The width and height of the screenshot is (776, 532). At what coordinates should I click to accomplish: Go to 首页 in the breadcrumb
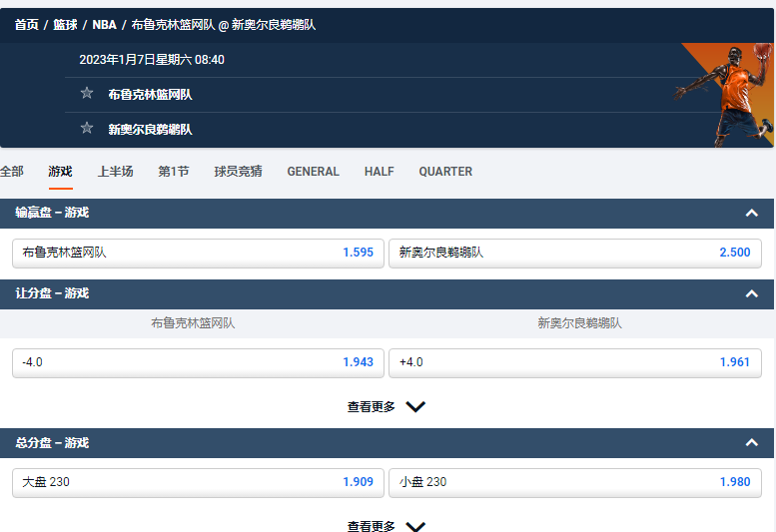click(26, 25)
